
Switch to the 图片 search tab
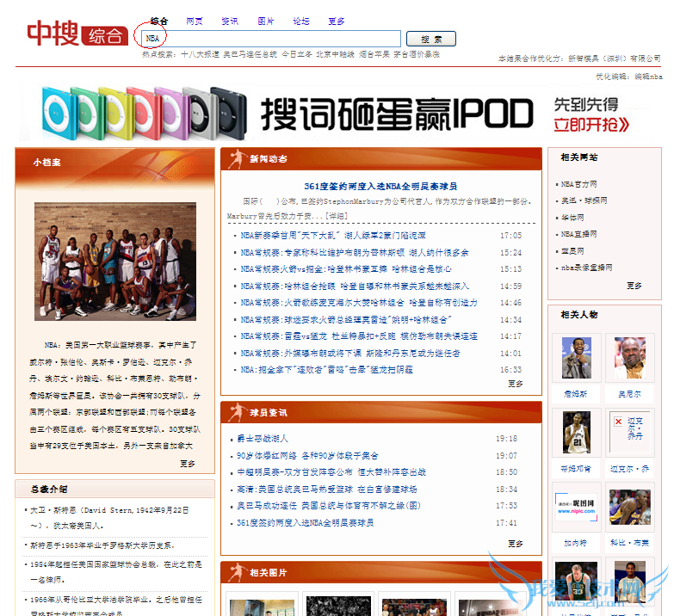[266, 22]
